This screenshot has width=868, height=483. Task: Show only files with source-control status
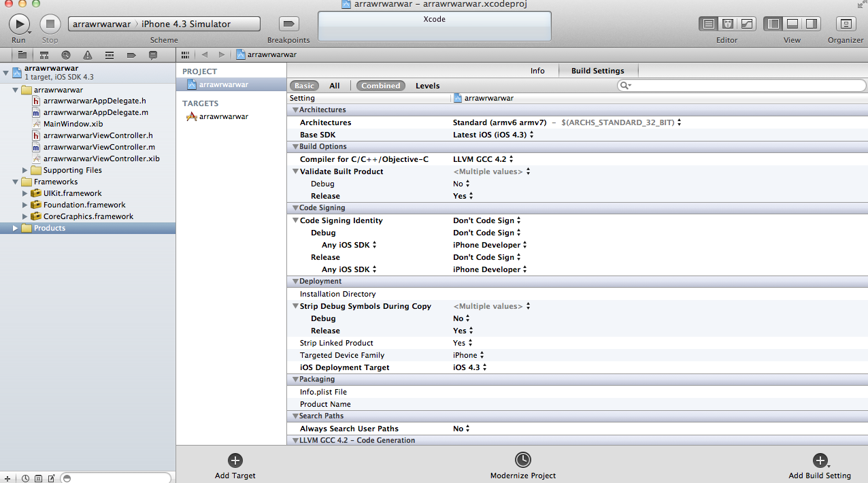(38, 478)
